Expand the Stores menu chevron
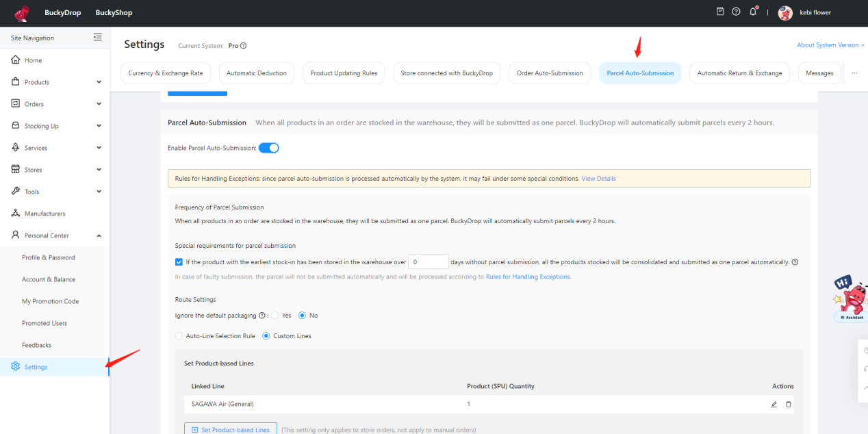868x434 pixels. pyautogui.click(x=99, y=170)
